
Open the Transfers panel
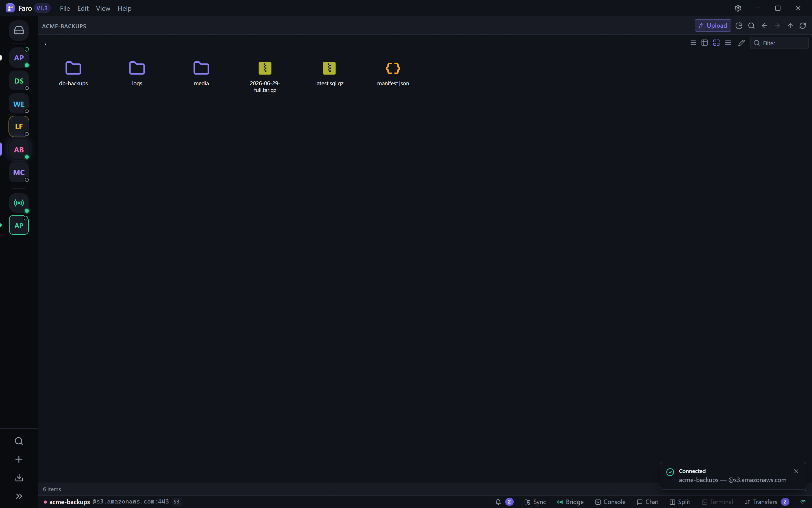click(x=767, y=502)
